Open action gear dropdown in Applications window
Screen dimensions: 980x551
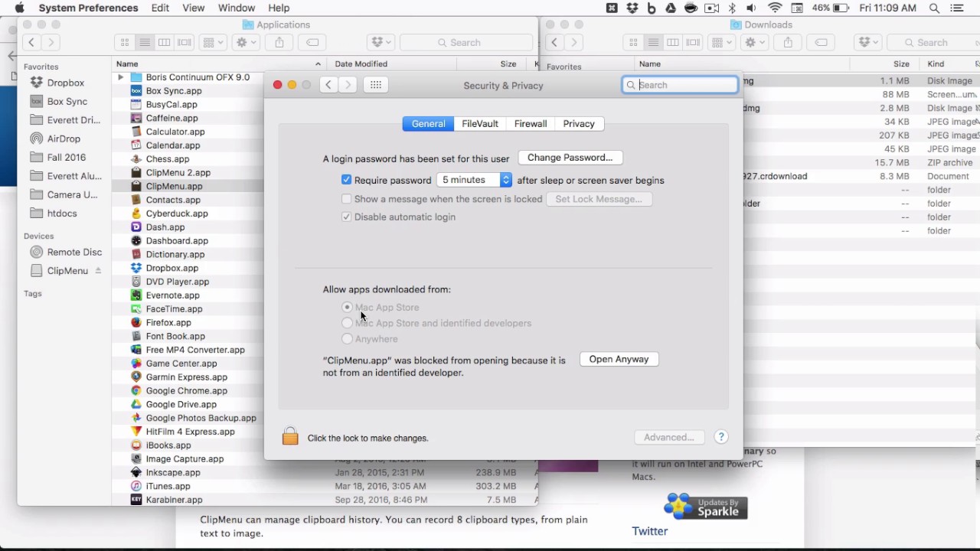coord(247,43)
